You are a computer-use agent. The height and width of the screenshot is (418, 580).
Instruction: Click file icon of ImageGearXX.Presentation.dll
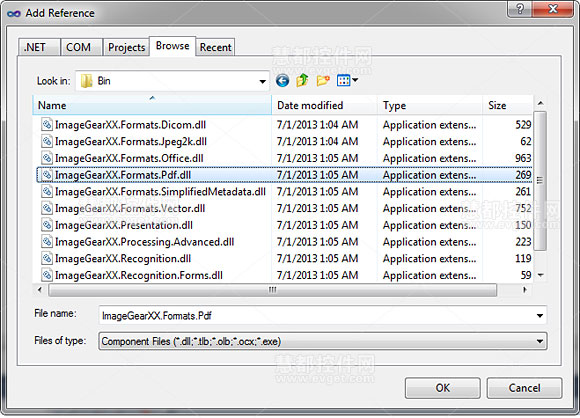click(47, 225)
